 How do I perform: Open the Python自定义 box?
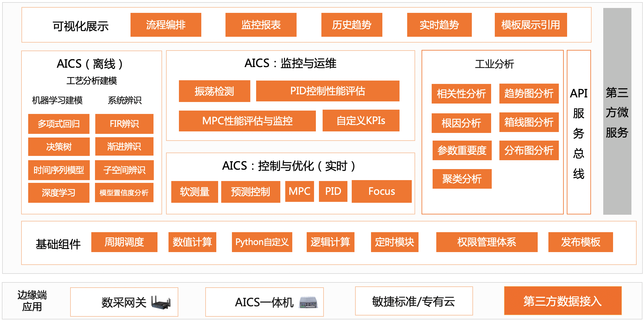coord(262,242)
